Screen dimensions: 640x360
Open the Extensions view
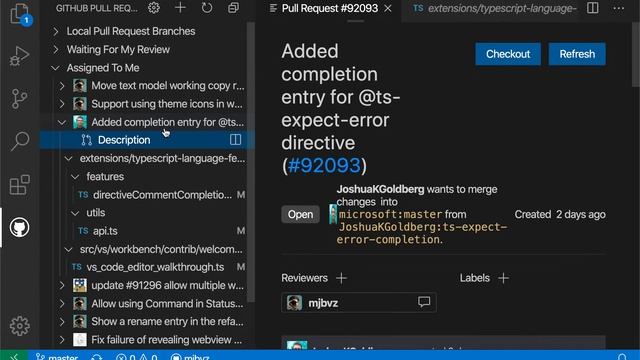point(19,185)
